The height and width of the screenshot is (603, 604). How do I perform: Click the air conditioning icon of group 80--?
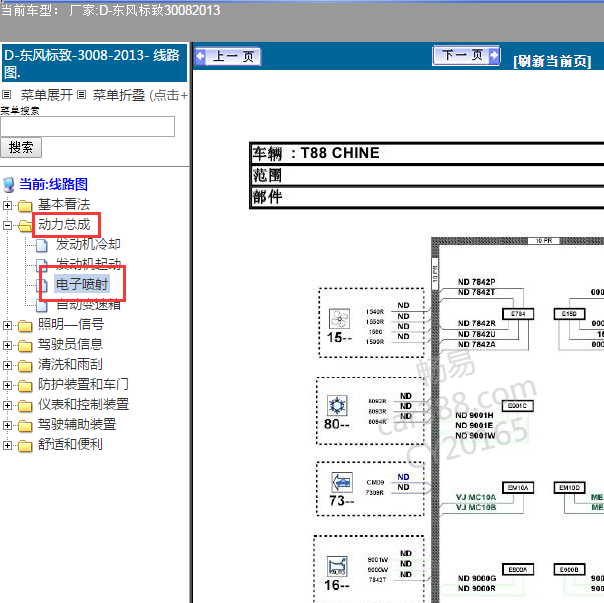click(337, 405)
